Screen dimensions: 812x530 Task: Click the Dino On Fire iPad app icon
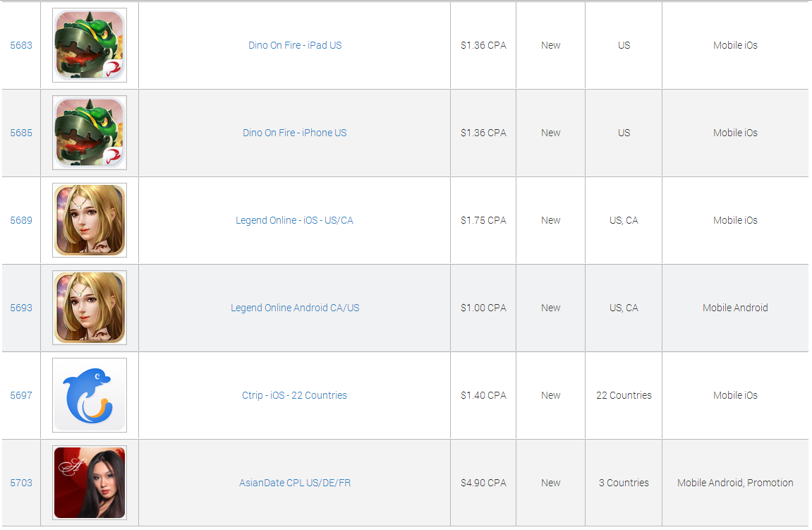[90, 45]
